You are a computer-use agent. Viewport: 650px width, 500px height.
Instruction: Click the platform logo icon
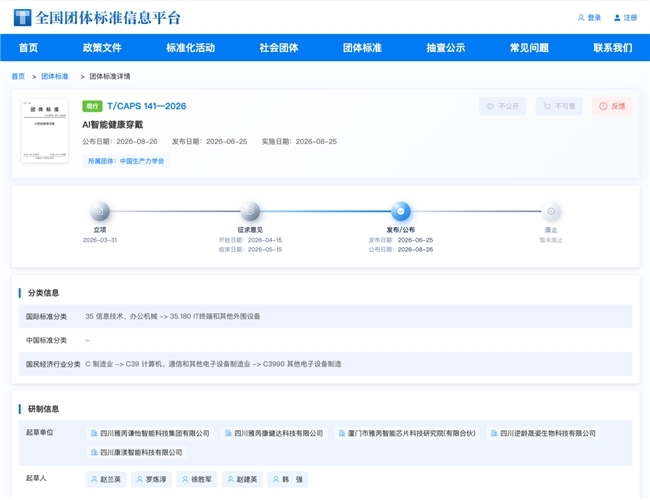pyautogui.click(x=22, y=17)
